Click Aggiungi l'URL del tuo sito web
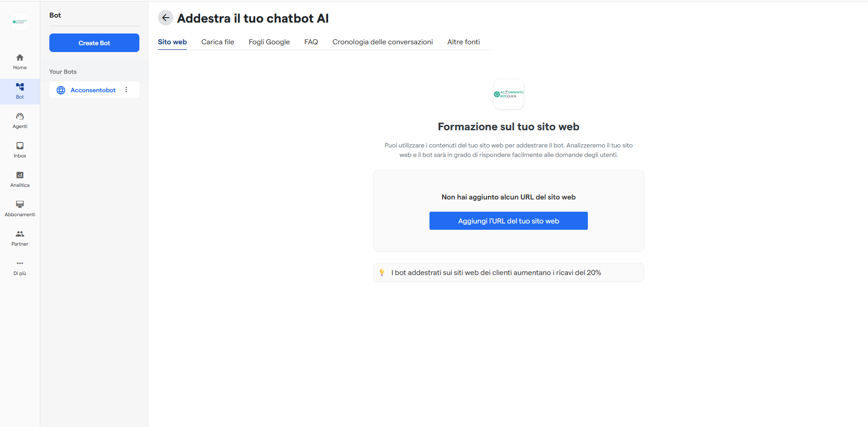The image size is (868, 427). tap(508, 221)
